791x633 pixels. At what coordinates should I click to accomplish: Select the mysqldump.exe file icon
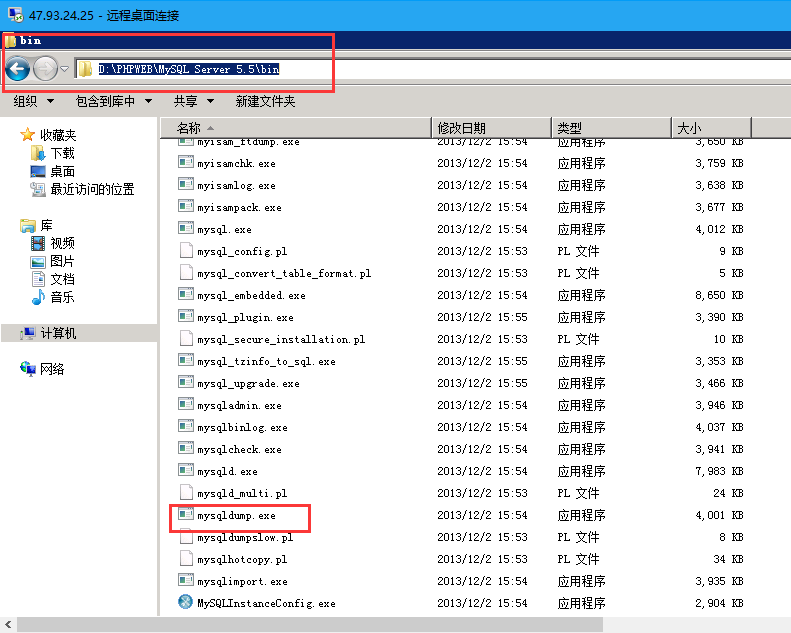(x=185, y=515)
